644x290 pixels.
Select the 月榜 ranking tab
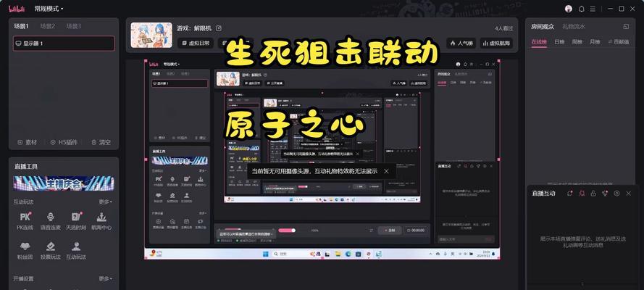595,42
